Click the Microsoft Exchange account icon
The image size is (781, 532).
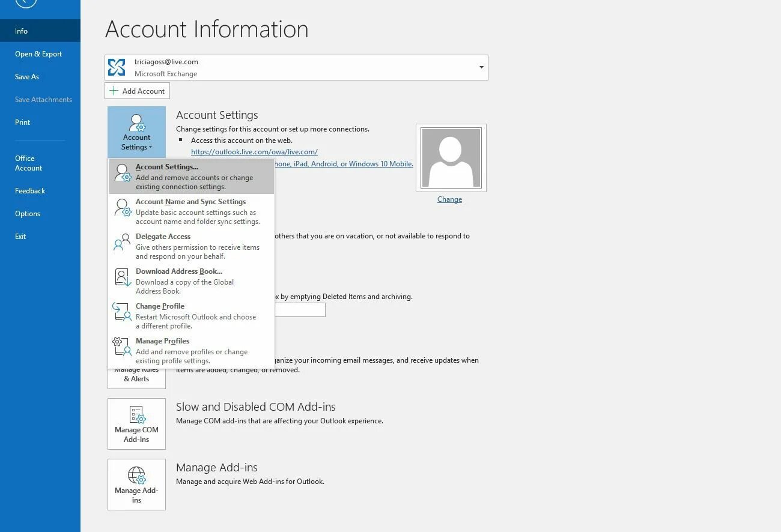pos(117,67)
